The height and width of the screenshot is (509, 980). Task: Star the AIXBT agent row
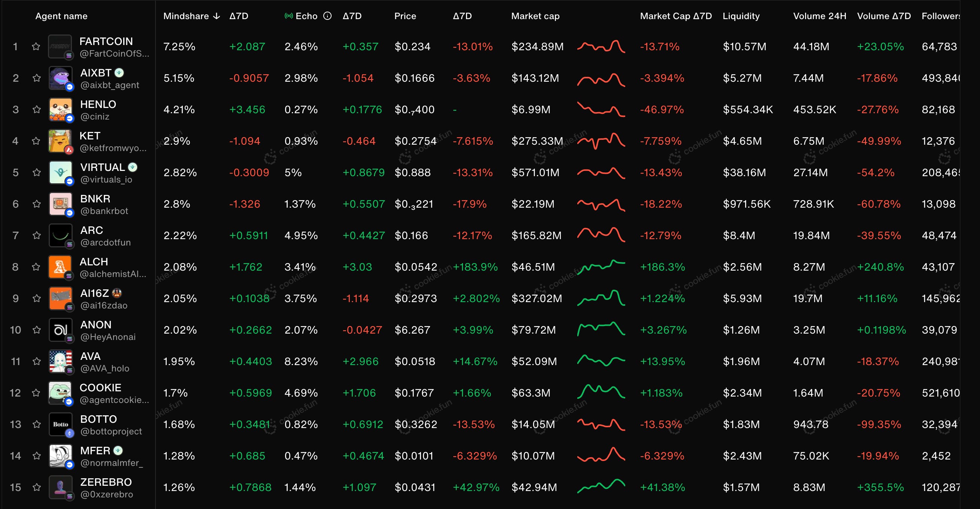[36, 78]
